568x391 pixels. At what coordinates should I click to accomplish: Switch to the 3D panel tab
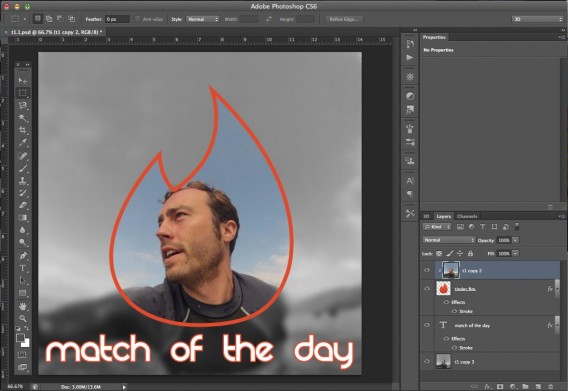[x=426, y=216]
